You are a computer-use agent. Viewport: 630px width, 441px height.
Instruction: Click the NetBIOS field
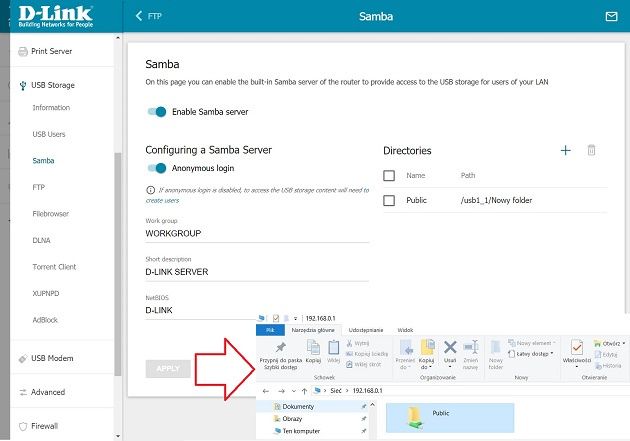click(x=201, y=310)
